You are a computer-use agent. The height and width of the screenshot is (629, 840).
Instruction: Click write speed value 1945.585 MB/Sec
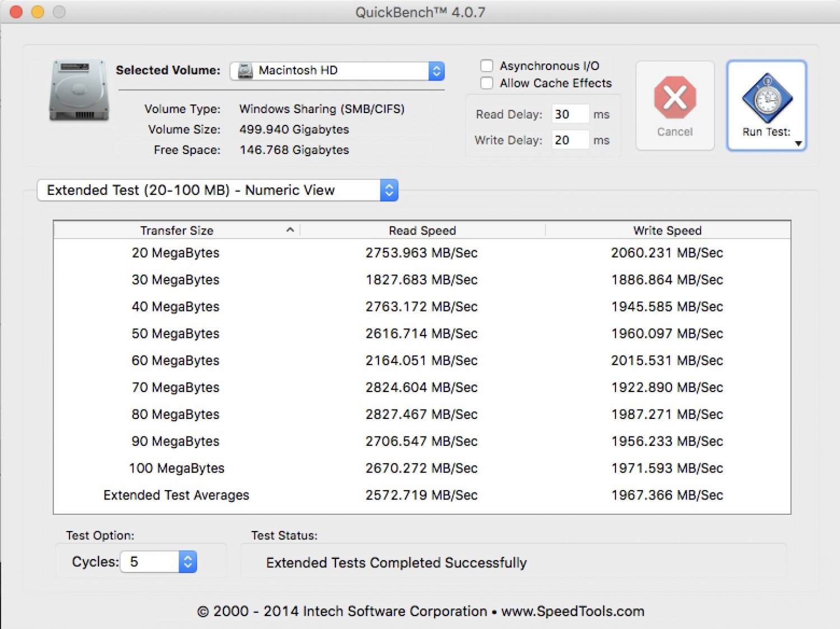667,307
